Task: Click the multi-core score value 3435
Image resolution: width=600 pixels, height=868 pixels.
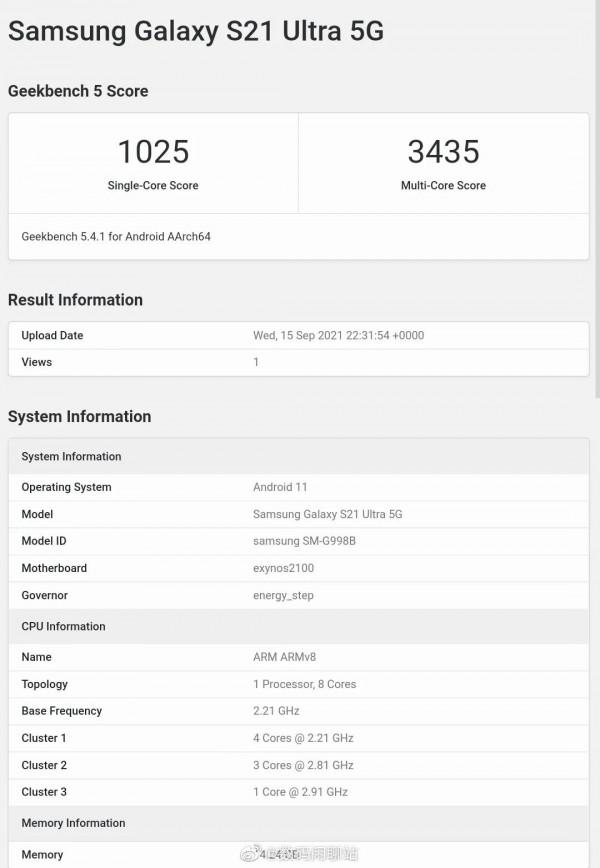Action: [x=443, y=151]
